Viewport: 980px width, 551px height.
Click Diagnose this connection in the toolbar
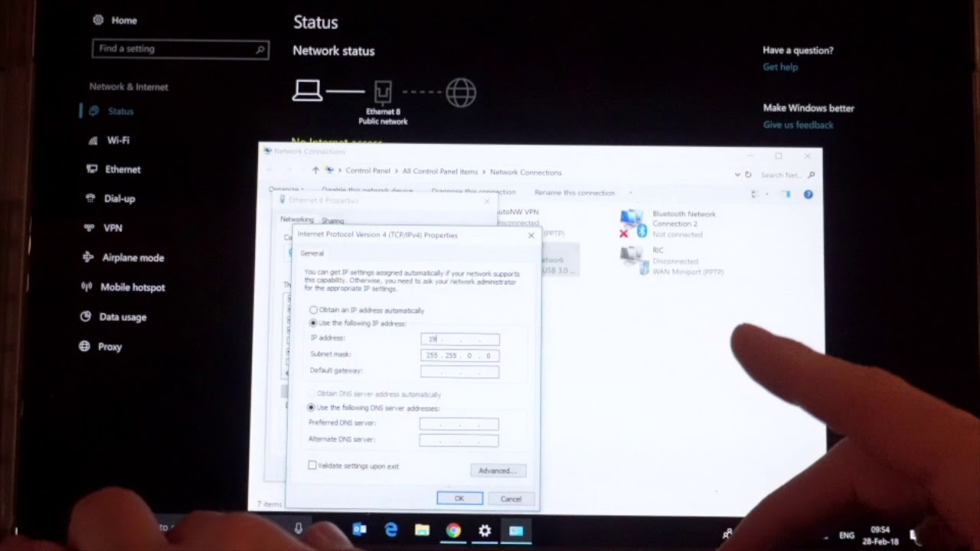[473, 192]
